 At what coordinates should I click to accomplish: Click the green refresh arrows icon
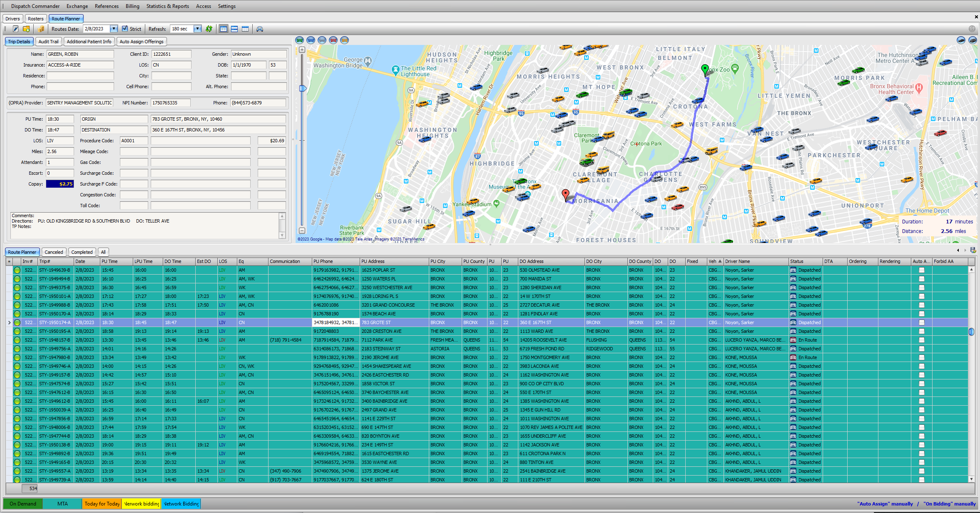tap(209, 29)
